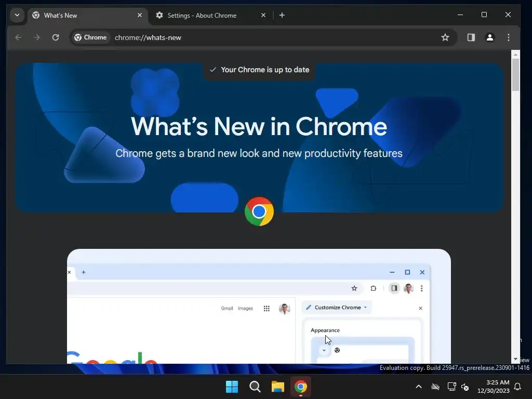
Task: Click the Chrome logo below the banner
Action: click(259, 211)
